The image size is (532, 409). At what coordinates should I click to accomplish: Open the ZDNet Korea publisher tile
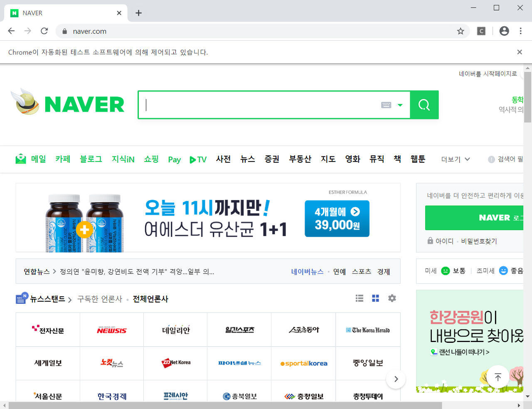click(175, 363)
